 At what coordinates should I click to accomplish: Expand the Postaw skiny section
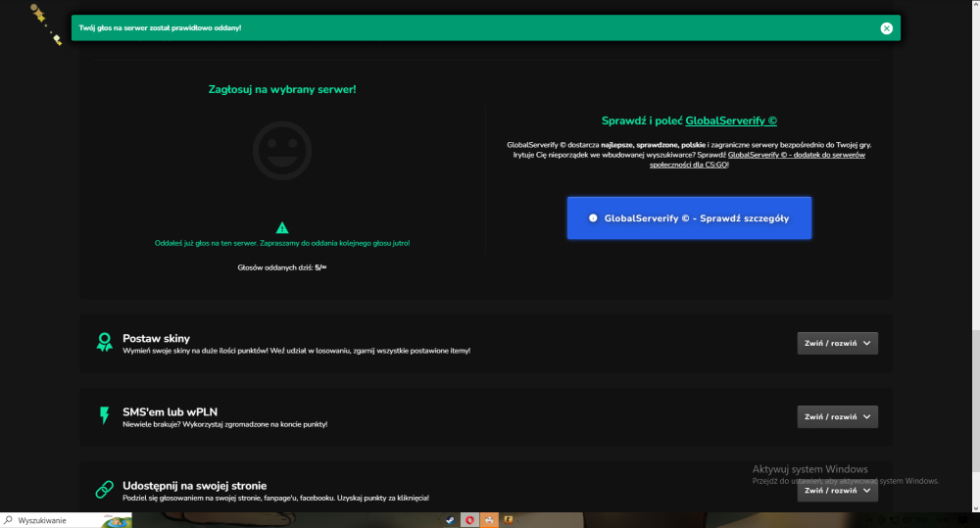tap(837, 343)
